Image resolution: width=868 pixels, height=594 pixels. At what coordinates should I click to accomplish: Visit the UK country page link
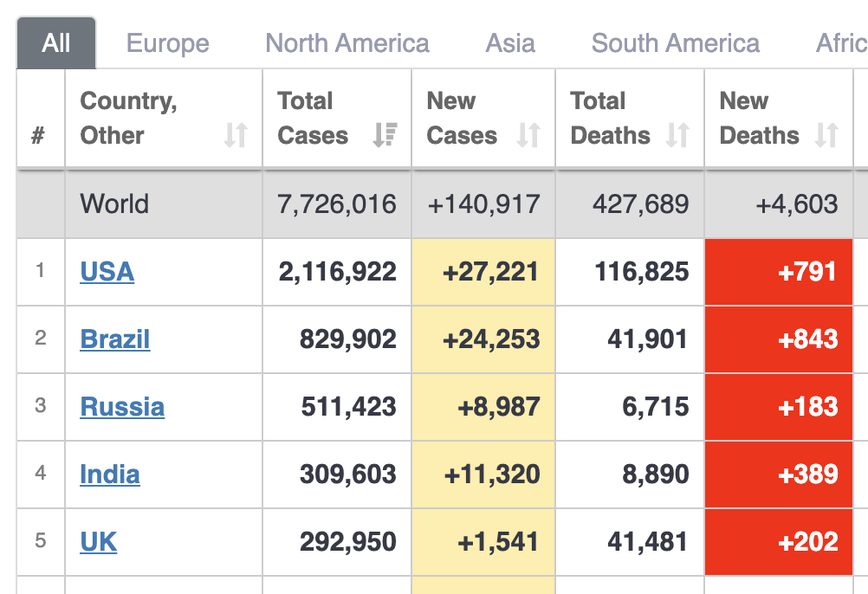(99, 542)
